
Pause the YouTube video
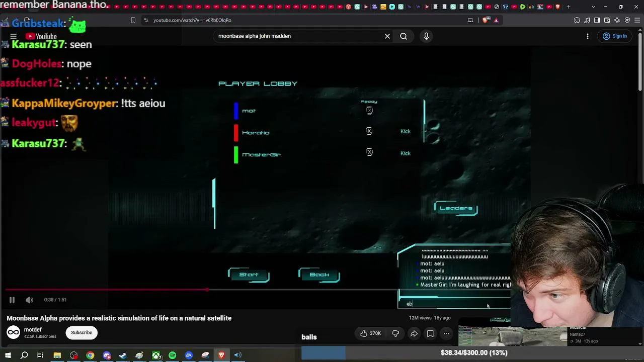click(12, 300)
